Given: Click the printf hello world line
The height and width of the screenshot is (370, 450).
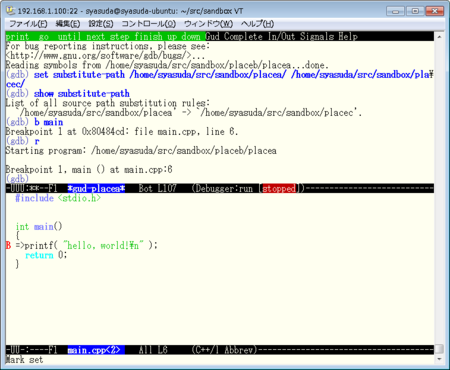Looking at the screenshot, I should (91, 246).
